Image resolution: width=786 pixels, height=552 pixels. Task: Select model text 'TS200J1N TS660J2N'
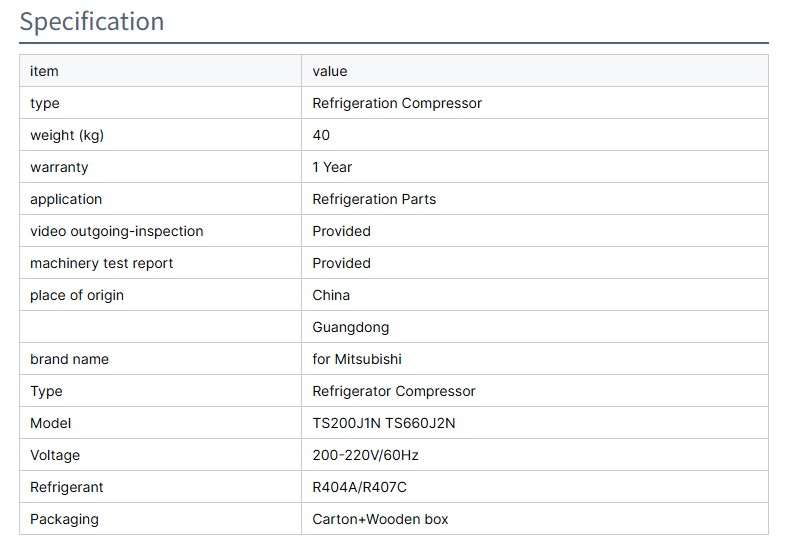pos(383,423)
